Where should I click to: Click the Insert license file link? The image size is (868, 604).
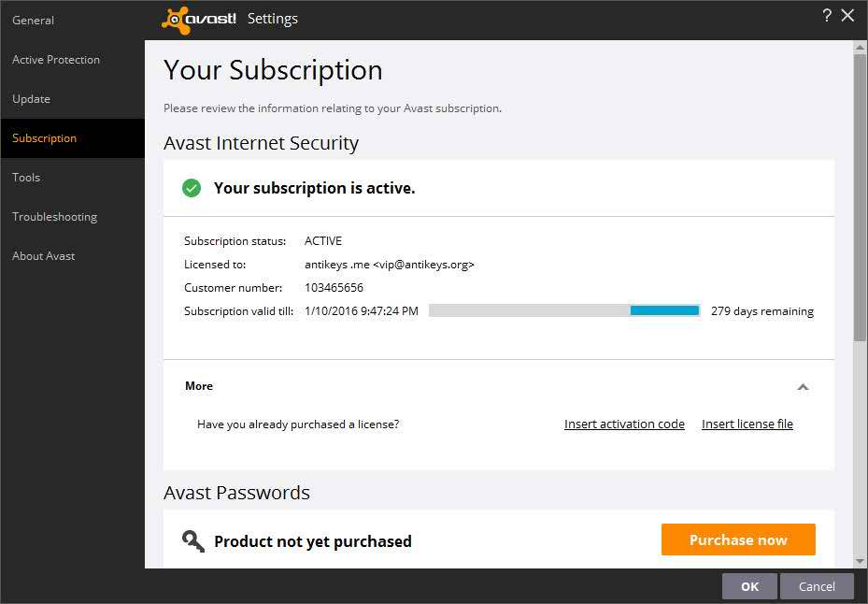click(747, 424)
